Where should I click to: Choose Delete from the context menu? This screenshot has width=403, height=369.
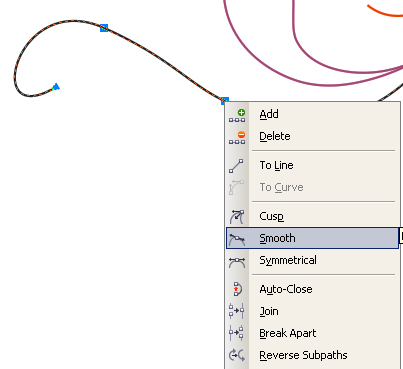tap(312, 136)
